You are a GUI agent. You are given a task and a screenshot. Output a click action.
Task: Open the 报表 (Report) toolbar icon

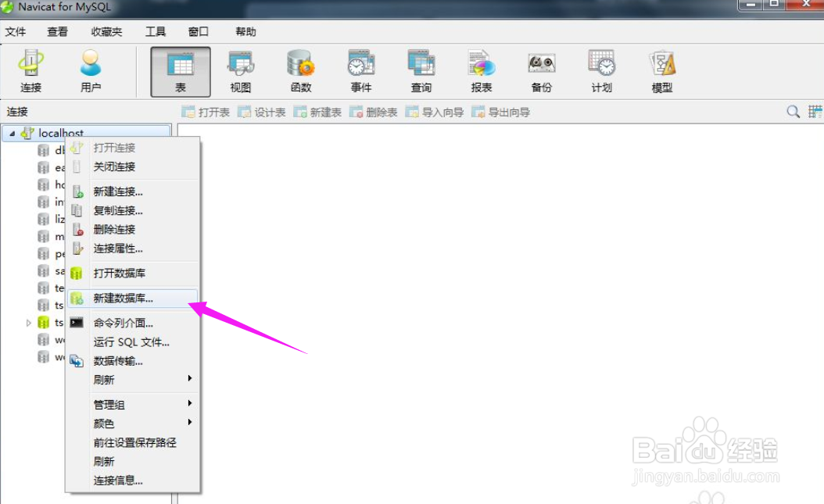click(x=482, y=72)
